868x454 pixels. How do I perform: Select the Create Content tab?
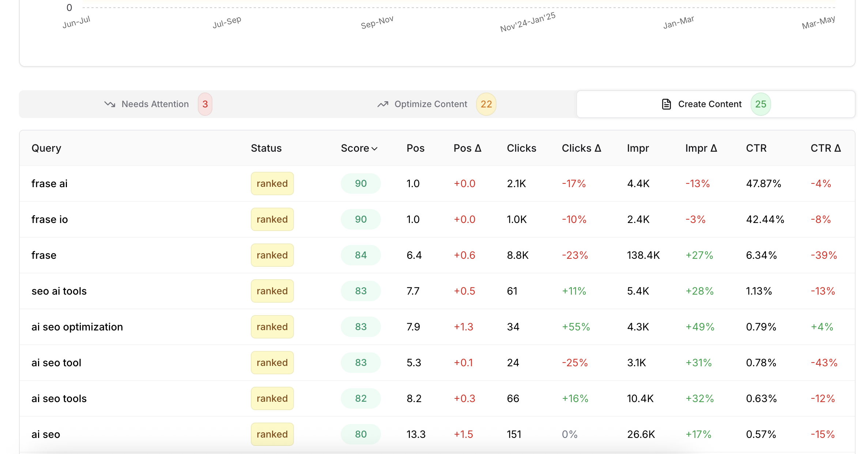(x=716, y=104)
